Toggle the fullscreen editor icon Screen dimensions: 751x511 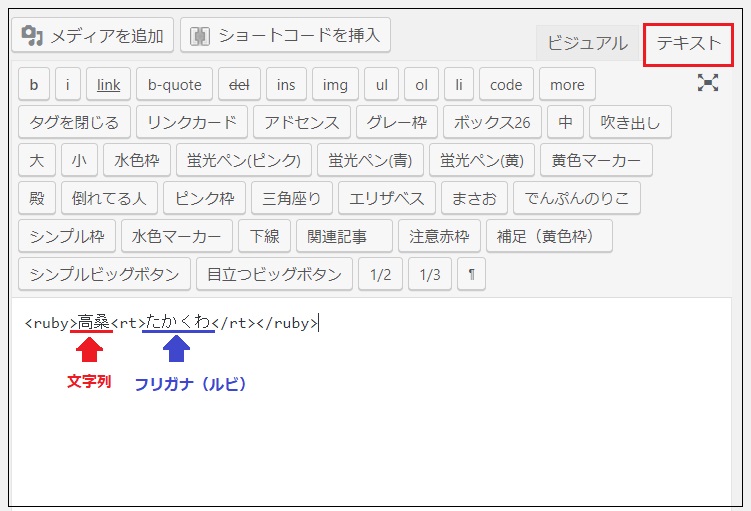tap(707, 83)
